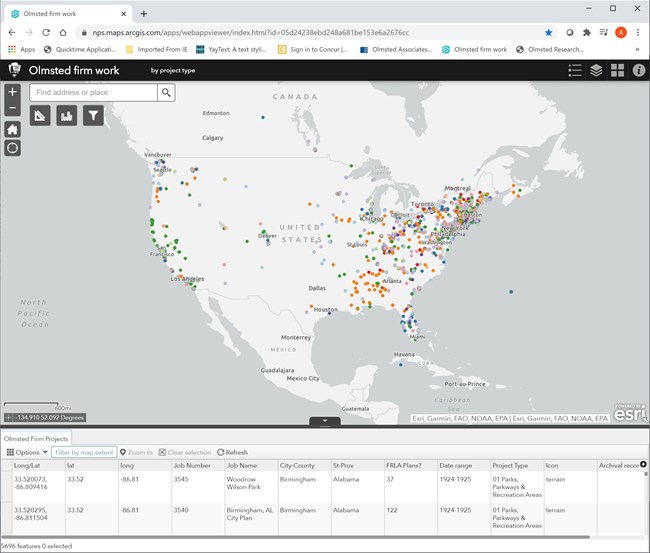This screenshot has width=650, height=553.
Task: Show the map Legend
Action: click(x=574, y=70)
